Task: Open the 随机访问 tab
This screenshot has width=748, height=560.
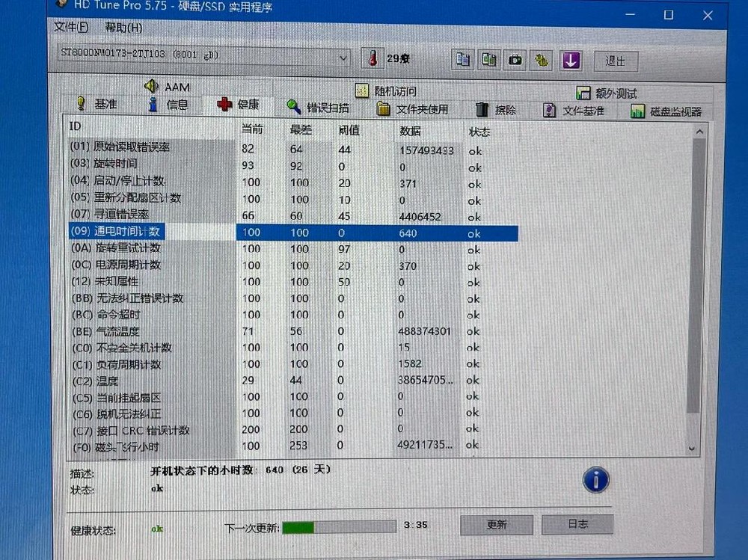Action: click(x=386, y=91)
